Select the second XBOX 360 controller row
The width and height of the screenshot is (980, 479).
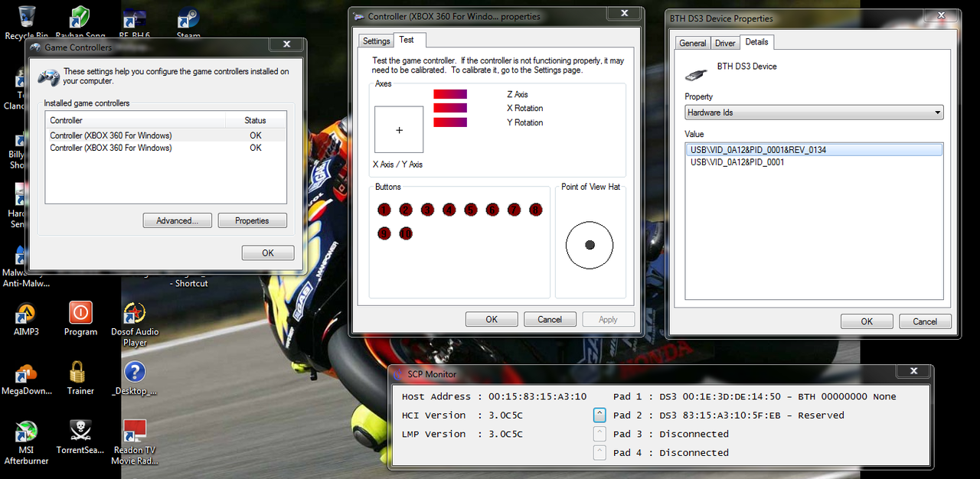point(111,148)
